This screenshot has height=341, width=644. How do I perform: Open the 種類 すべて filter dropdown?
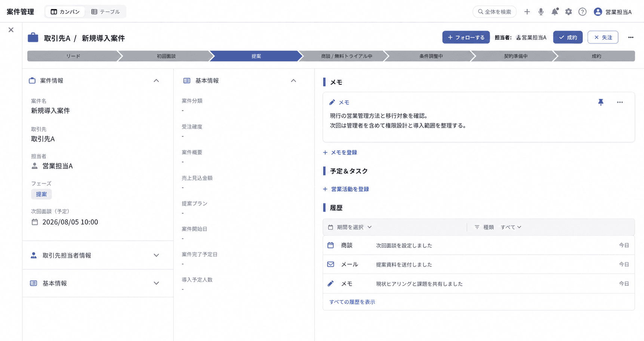[511, 227]
